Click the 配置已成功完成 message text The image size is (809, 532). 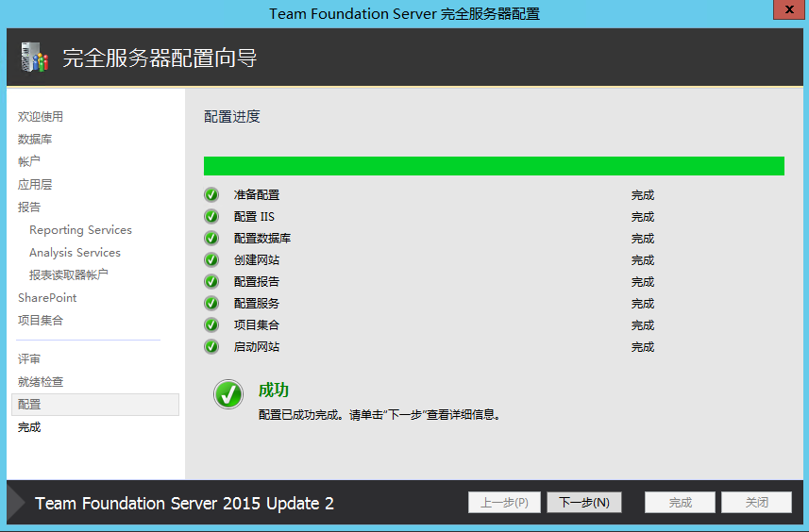point(379,414)
